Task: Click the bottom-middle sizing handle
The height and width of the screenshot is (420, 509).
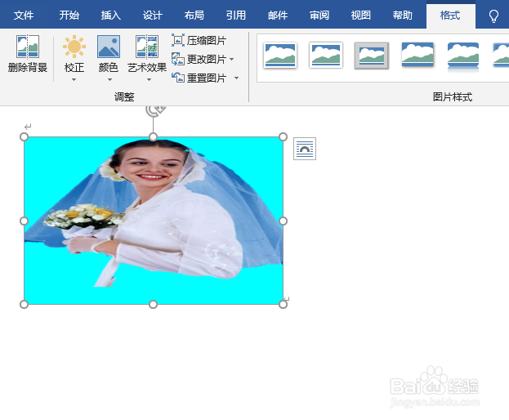Action: (154, 305)
